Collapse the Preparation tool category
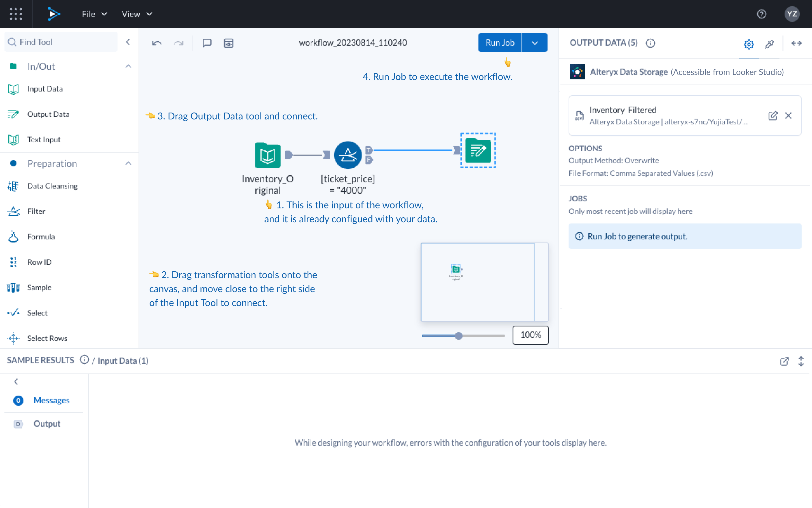The image size is (812, 508). click(x=128, y=164)
